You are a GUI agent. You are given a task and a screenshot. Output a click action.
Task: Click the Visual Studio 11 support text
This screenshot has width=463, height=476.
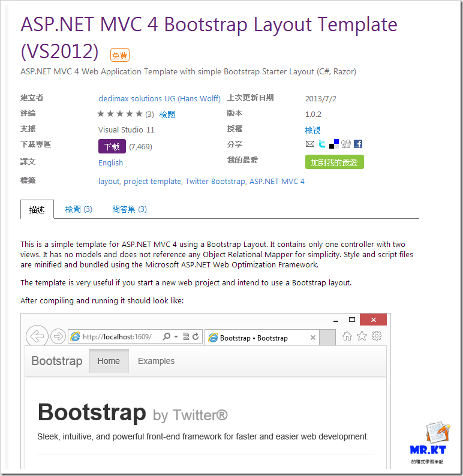127,130
